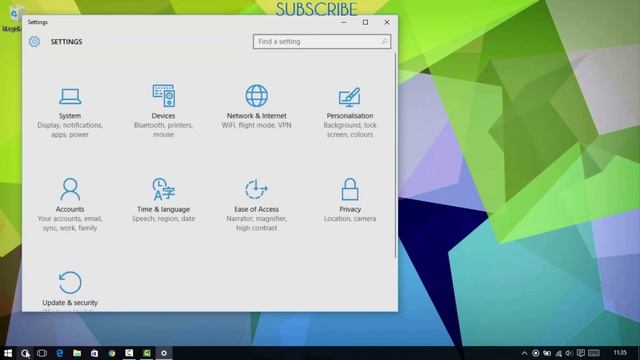Open the Personalisation settings category

[x=350, y=111]
